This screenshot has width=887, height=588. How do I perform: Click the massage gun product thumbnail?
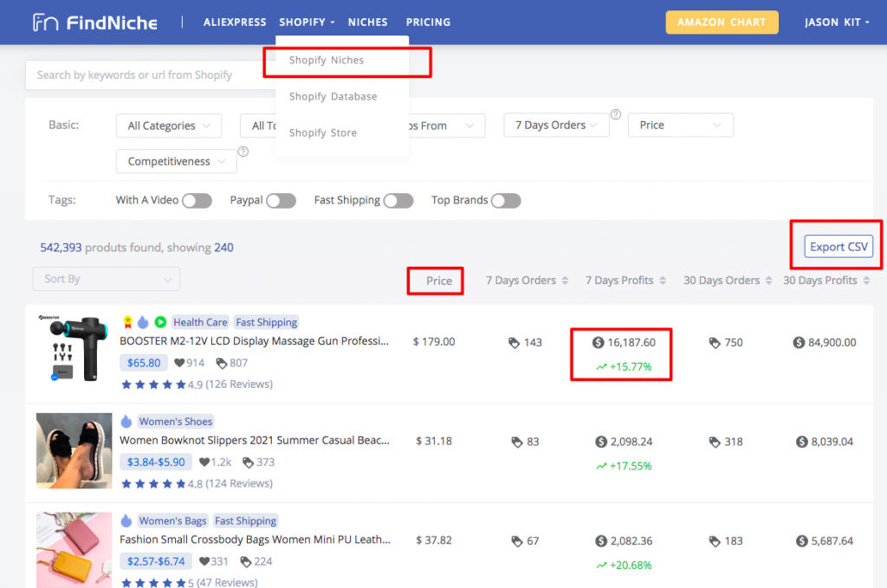[x=74, y=348]
